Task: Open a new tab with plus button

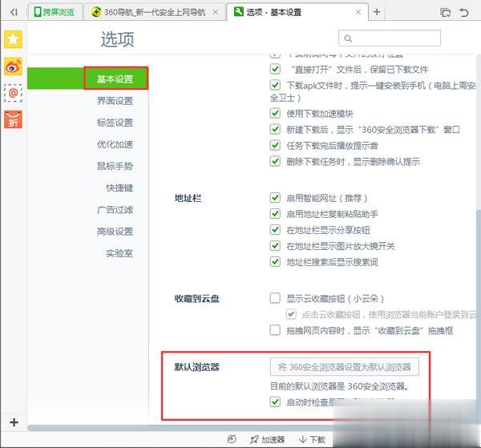Action: click(x=377, y=12)
